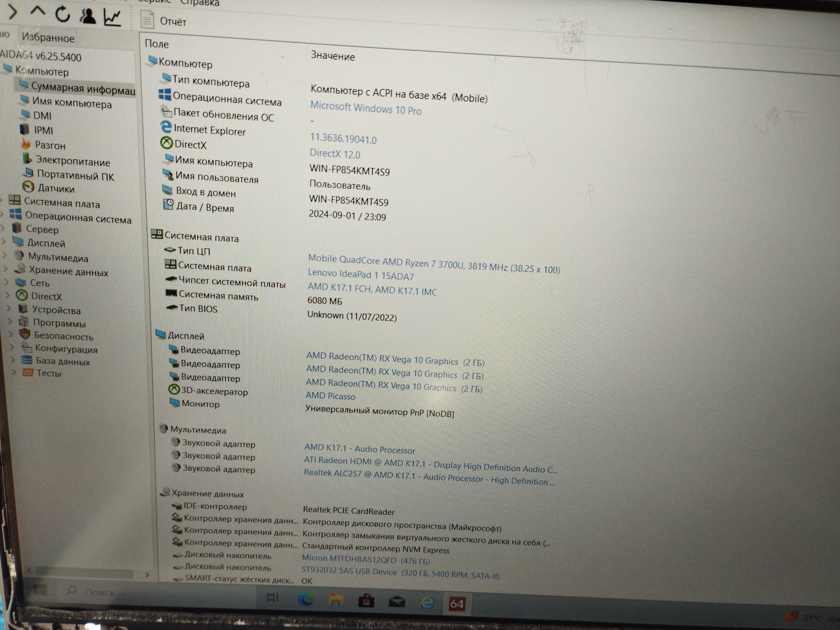
Task: Click the tree panel horizontal scrollbar
Action: click(84, 572)
